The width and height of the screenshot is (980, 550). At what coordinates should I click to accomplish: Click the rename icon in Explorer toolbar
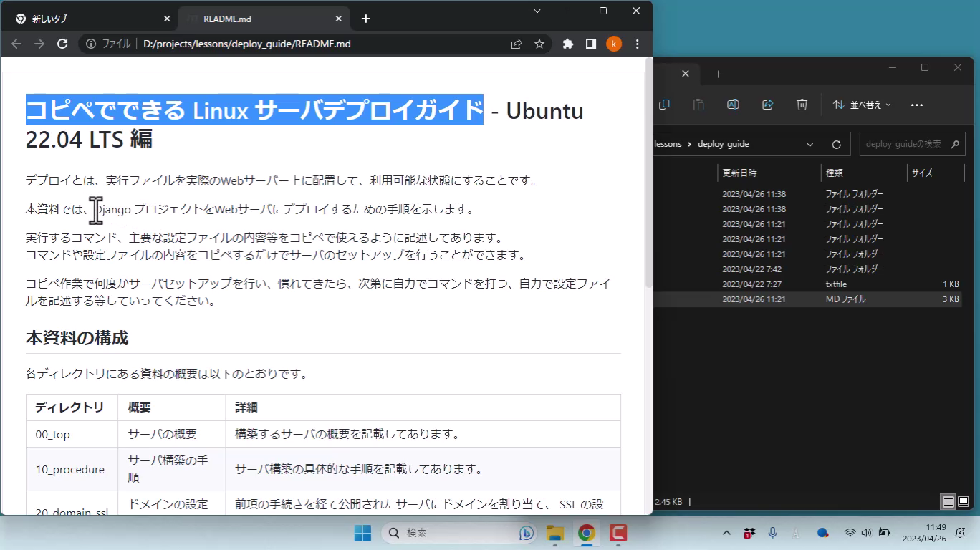pos(733,105)
